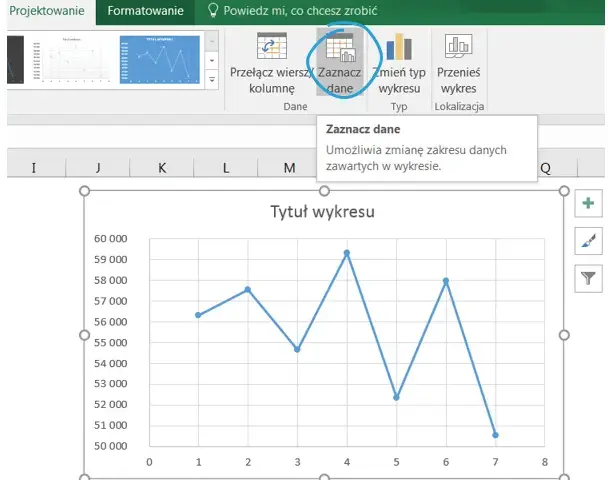Image resolution: width=608 pixels, height=480 pixels.
Task: Click the Dane group label
Action: (x=295, y=107)
